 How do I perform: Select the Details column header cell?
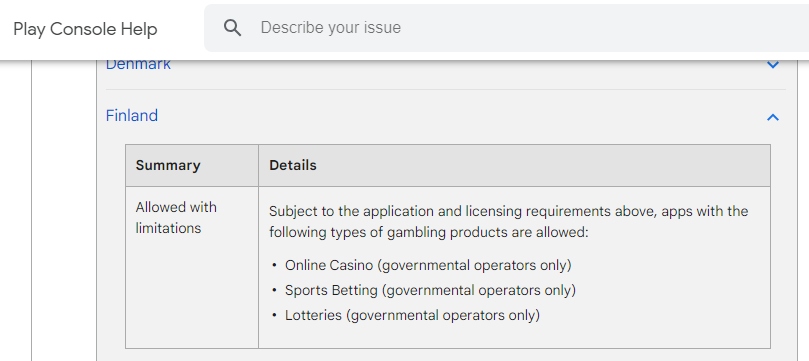pyautogui.click(x=514, y=166)
